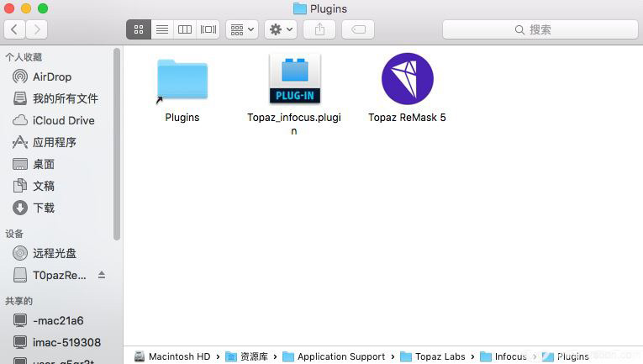
Task: Zoom the Finder window with green button
Action: click(x=43, y=8)
